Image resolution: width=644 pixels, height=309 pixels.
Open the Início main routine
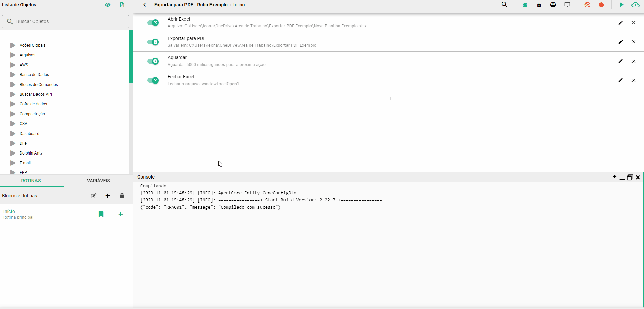(9, 211)
